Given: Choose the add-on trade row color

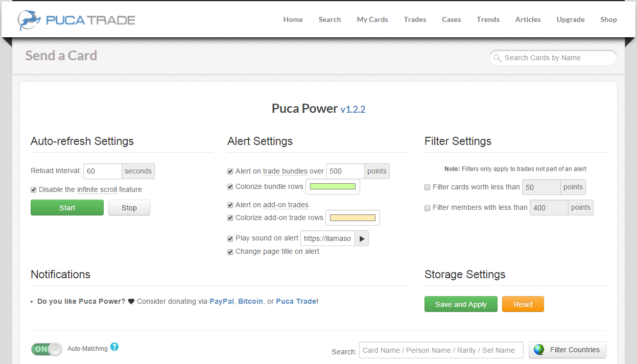Looking at the screenshot, I should tap(352, 218).
